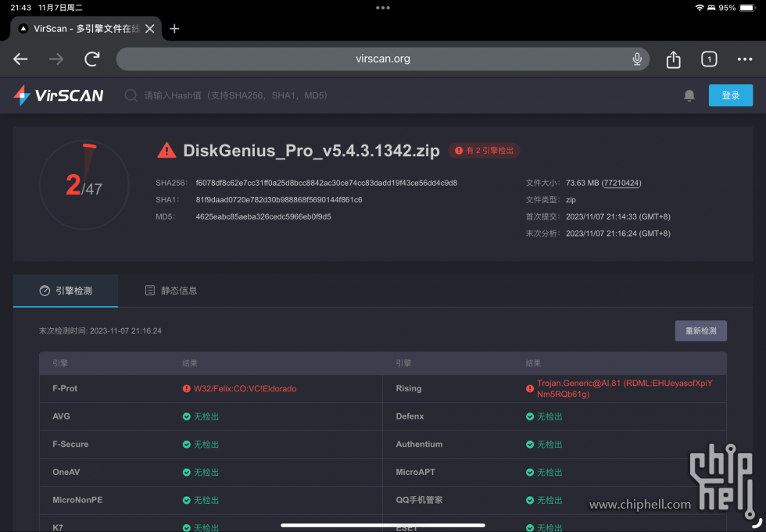Click the F-Prot engine name

tap(65, 388)
